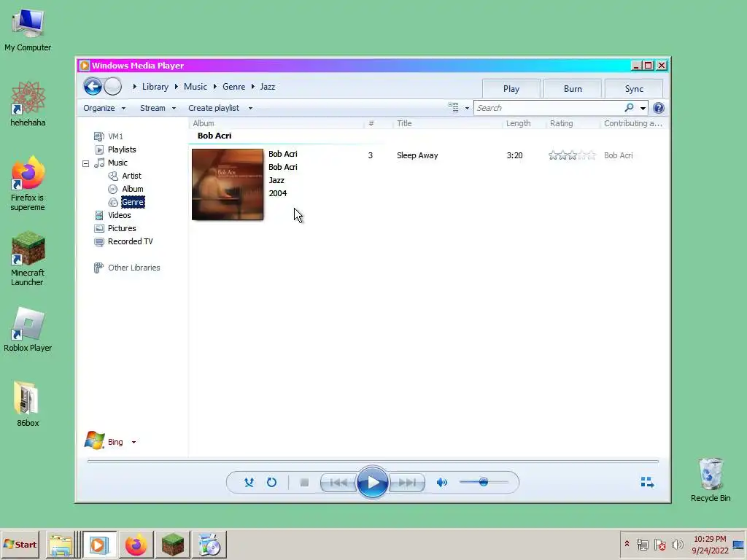Open Pictures in the navigation pane
Screen dimensions: 747x560
122,228
